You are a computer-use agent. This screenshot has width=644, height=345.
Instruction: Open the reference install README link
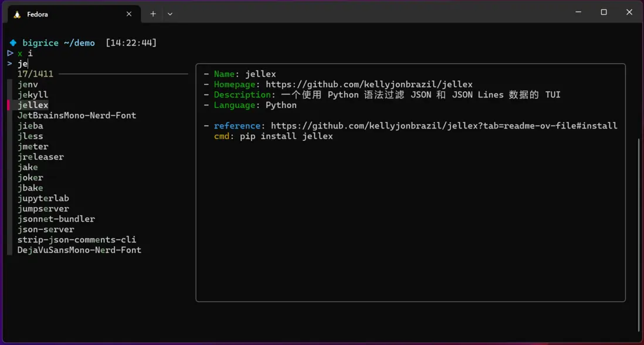tap(443, 126)
